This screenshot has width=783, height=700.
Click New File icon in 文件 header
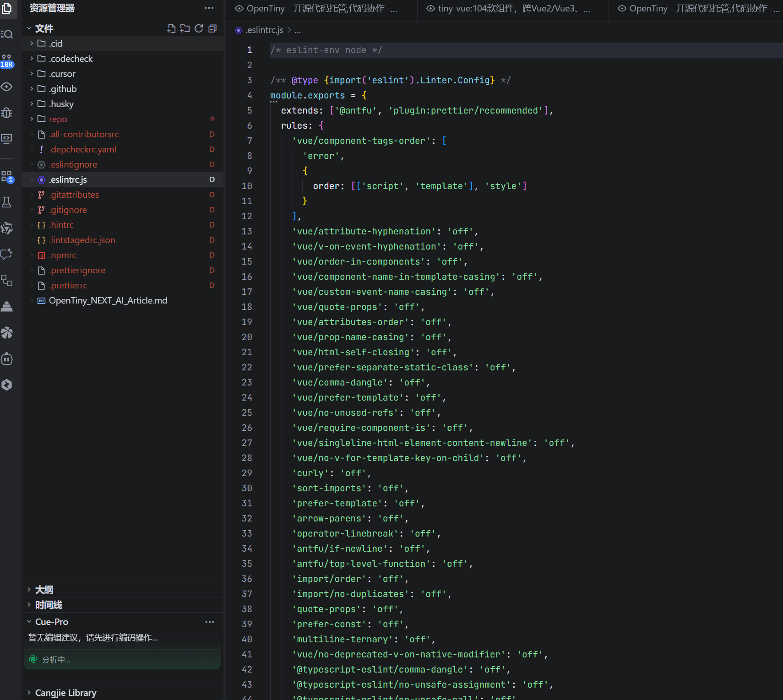coord(171,28)
